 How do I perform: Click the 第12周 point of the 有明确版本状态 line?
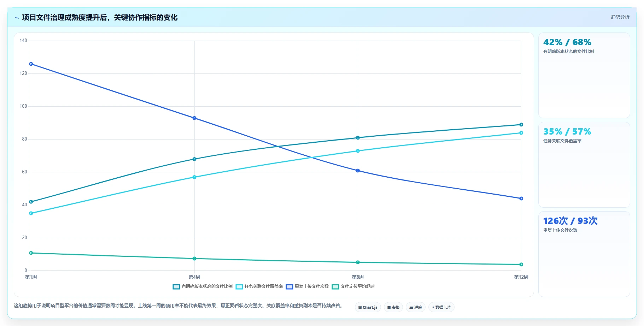pos(521,125)
